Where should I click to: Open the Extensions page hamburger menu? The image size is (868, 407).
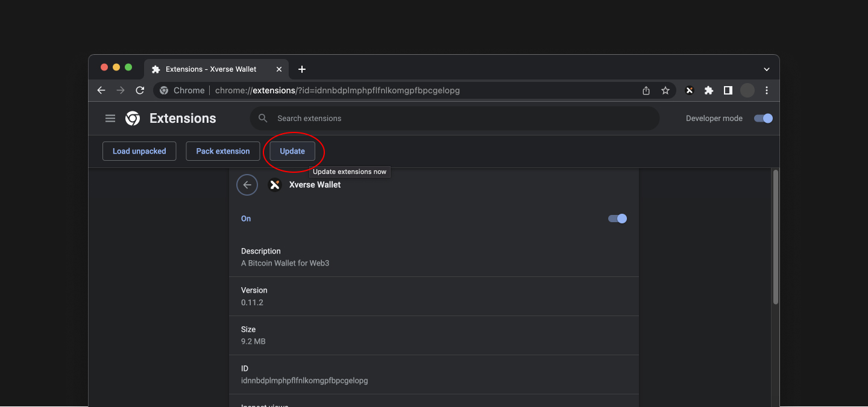pyautogui.click(x=110, y=118)
